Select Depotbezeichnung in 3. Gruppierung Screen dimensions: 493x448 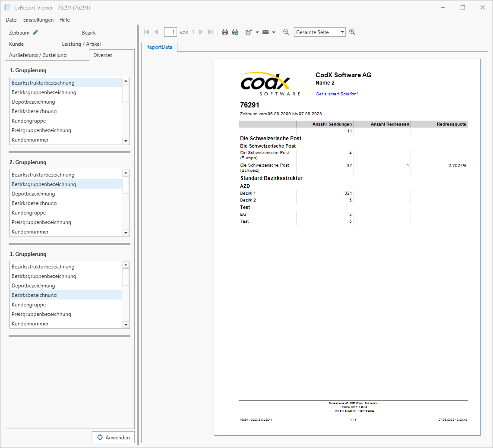[x=66, y=285]
